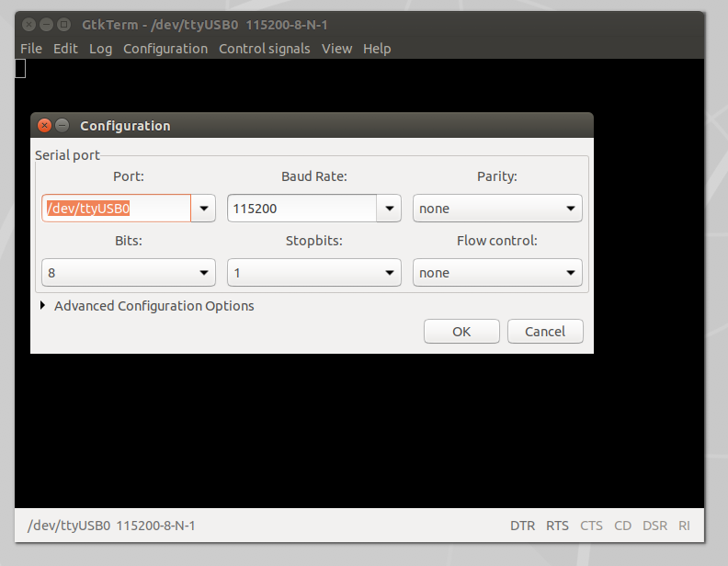
Task: Open the Stopbits dropdown
Action: coord(313,273)
